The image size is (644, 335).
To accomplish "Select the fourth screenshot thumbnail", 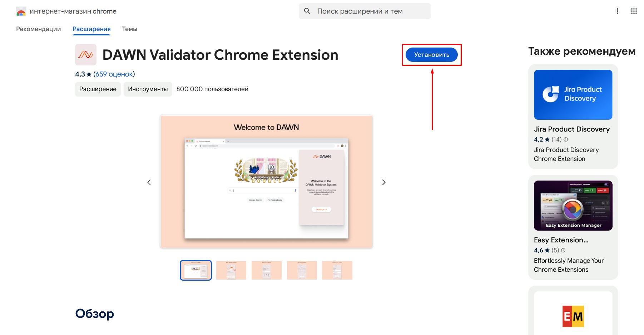I will coord(302,270).
